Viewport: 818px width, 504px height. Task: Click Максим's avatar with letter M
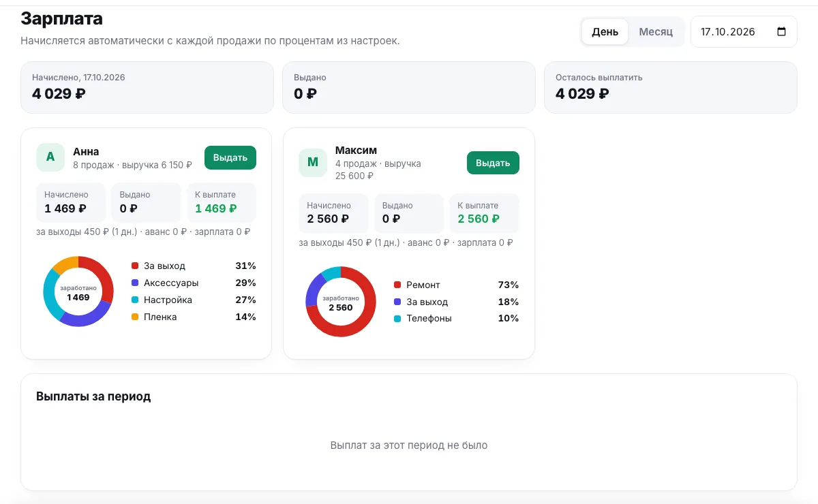click(313, 162)
